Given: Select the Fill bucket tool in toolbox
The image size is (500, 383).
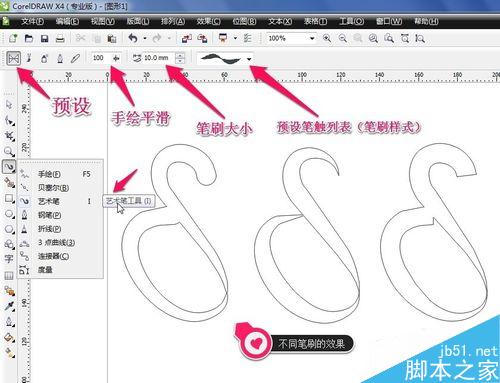Looking at the screenshot, I should [9, 338].
